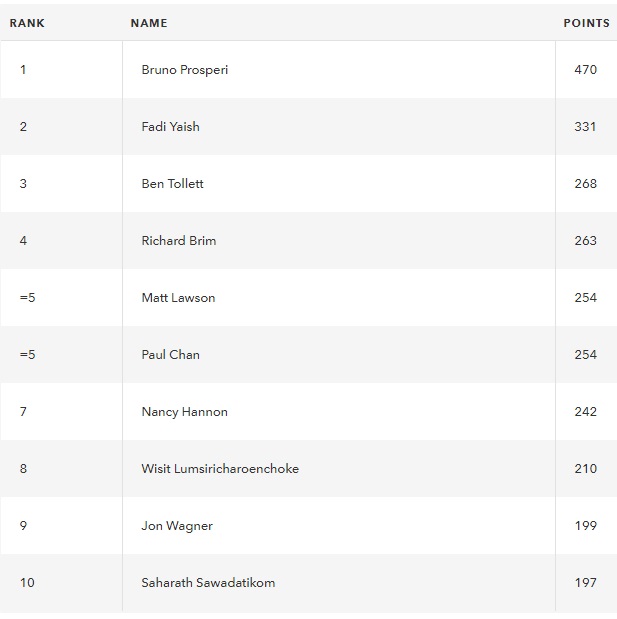Click the POINTS column header
617x619 pixels.
587,23
